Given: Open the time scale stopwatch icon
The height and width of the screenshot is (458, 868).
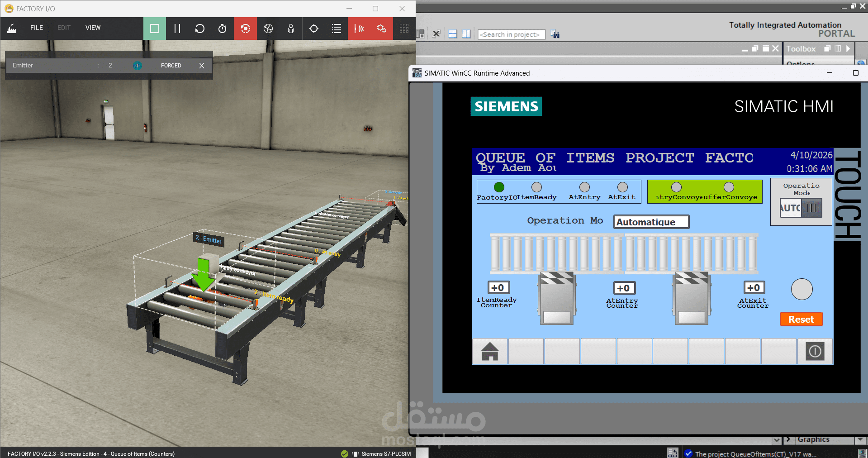Looking at the screenshot, I should click(223, 29).
